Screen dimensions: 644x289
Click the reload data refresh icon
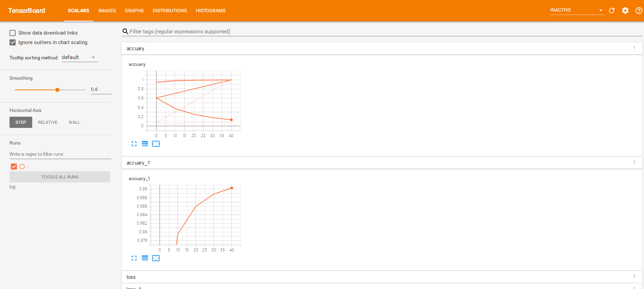[612, 11]
